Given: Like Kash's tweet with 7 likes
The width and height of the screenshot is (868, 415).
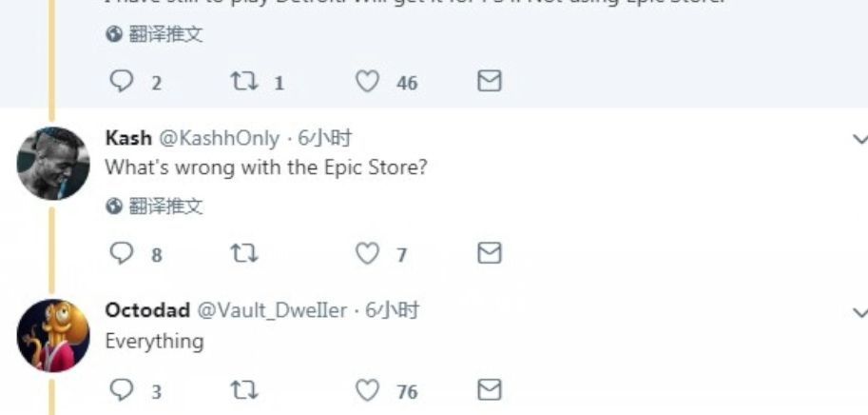Looking at the screenshot, I should (368, 253).
